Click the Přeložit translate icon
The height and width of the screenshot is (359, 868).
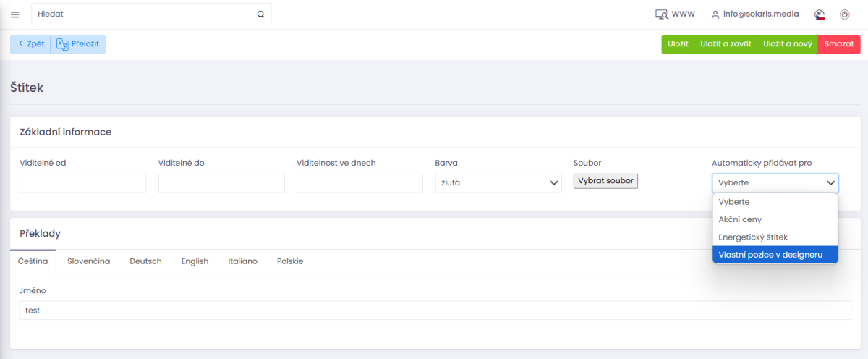coord(62,44)
